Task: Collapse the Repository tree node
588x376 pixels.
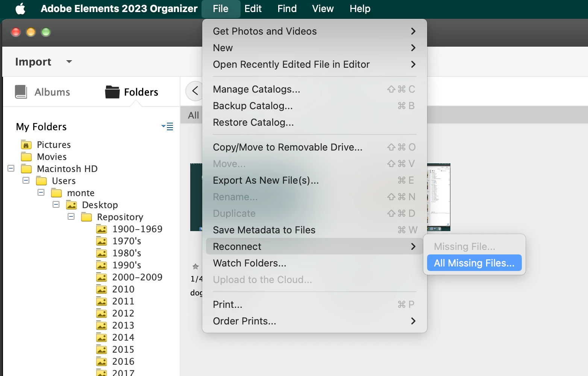Action: [x=71, y=216]
